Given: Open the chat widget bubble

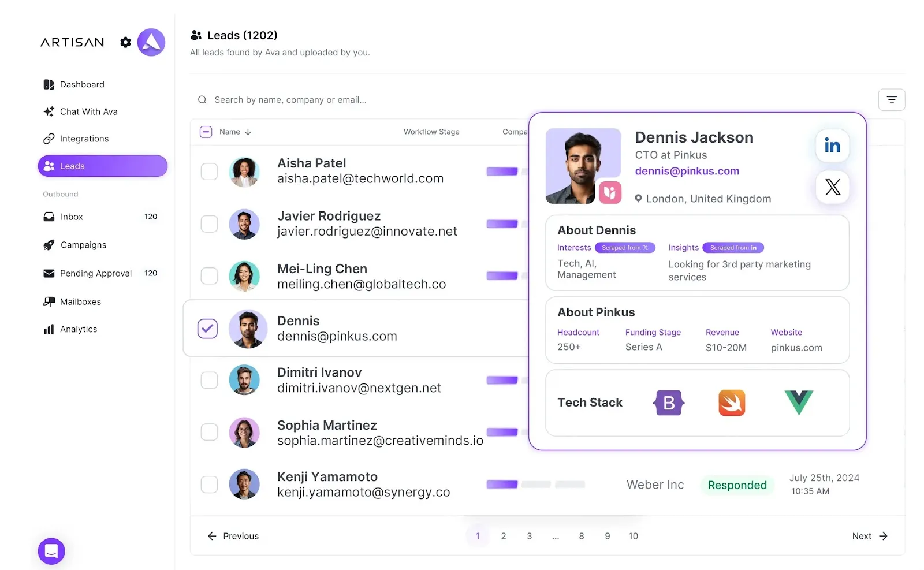Looking at the screenshot, I should (51, 551).
